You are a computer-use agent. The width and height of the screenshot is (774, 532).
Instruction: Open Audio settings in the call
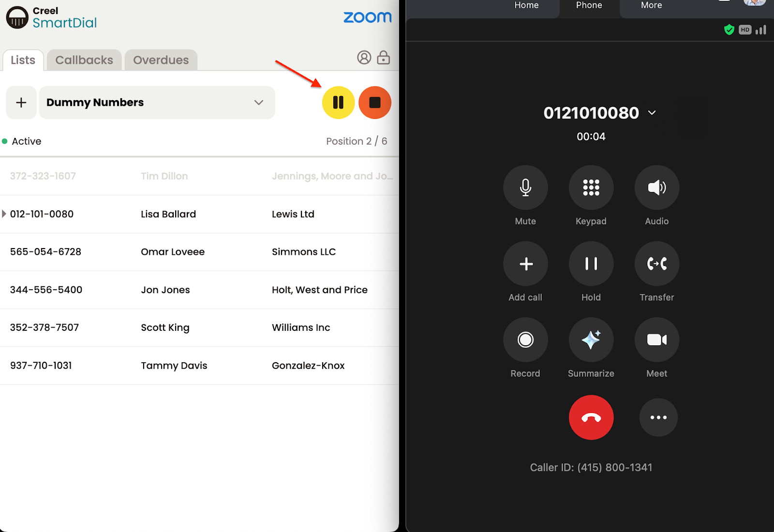(657, 188)
